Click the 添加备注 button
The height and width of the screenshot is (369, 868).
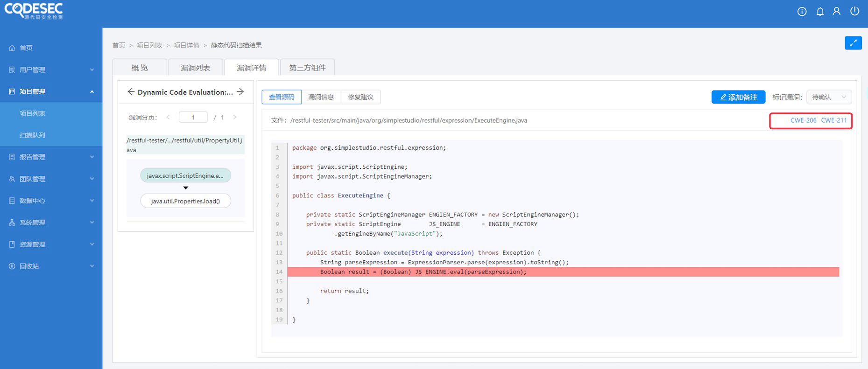pyautogui.click(x=738, y=97)
